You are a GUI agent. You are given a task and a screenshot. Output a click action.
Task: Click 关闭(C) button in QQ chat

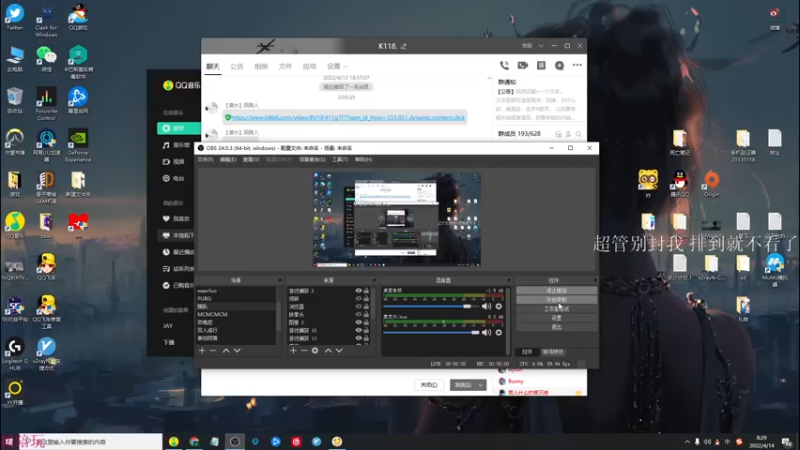click(x=429, y=385)
